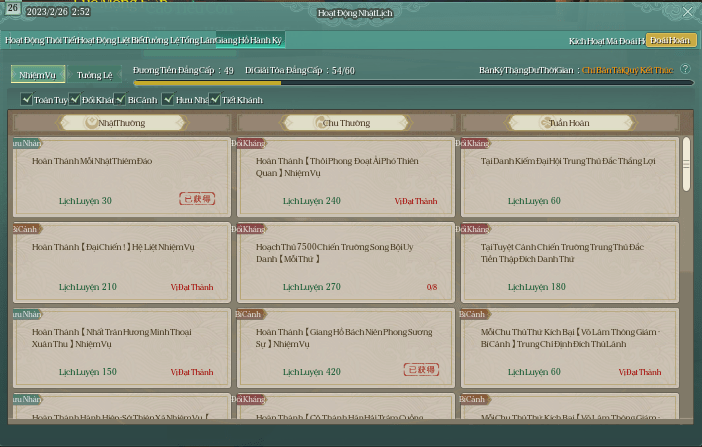
Task: Click the red stamp on Lịch Luyện 420 card
Action: coord(421,370)
